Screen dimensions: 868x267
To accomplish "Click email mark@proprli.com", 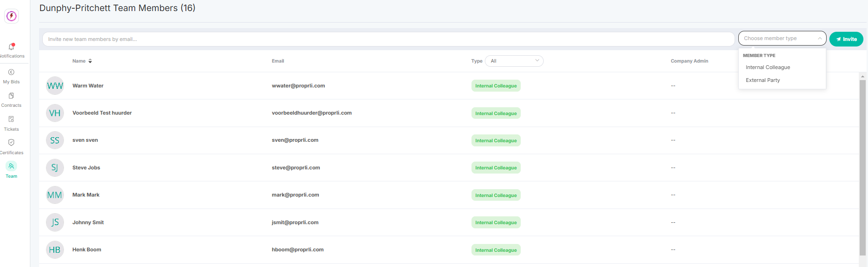I will [295, 195].
